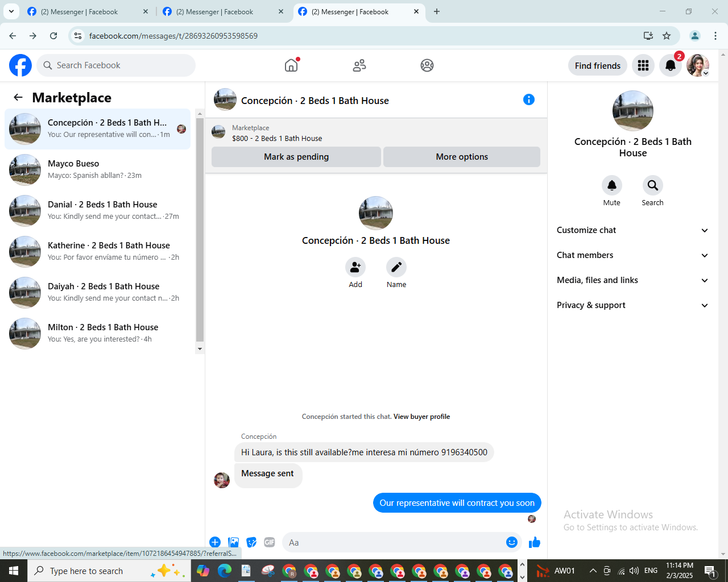Viewport: 728px width, 582px height.
Task: Edit the chat name pencil icon
Action: (396, 267)
